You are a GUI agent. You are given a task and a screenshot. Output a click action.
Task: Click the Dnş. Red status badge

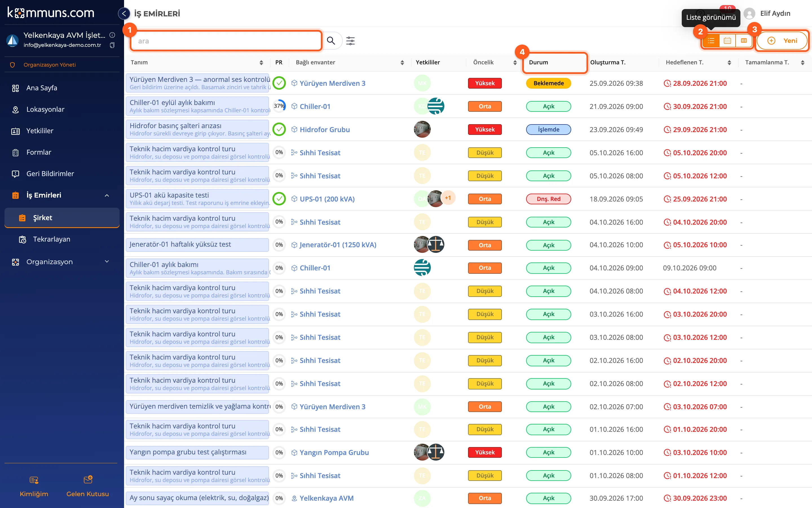[548, 199]
